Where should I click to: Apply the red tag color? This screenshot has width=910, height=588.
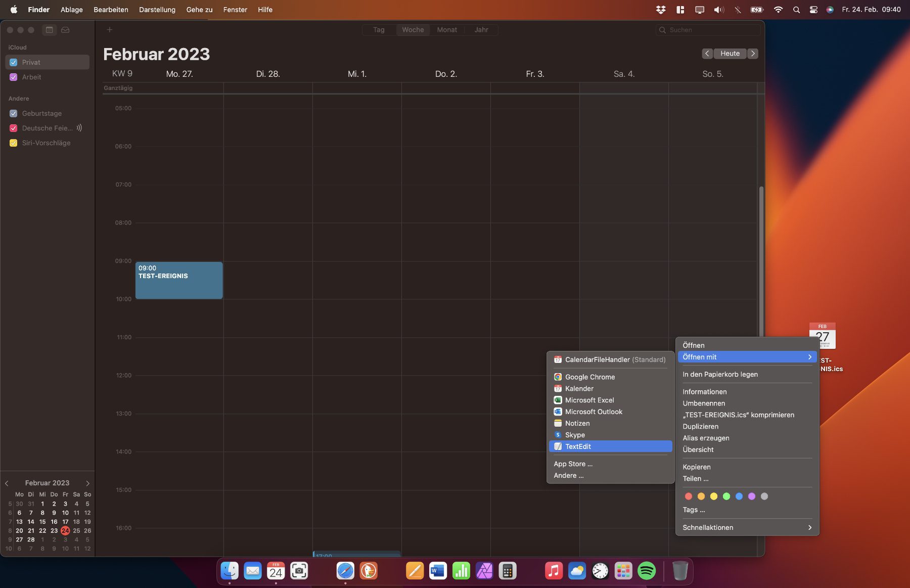click(x=689, y=496)
